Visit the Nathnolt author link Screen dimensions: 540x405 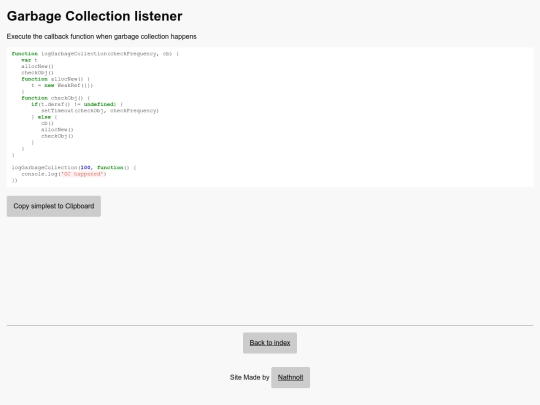point(290,377)
